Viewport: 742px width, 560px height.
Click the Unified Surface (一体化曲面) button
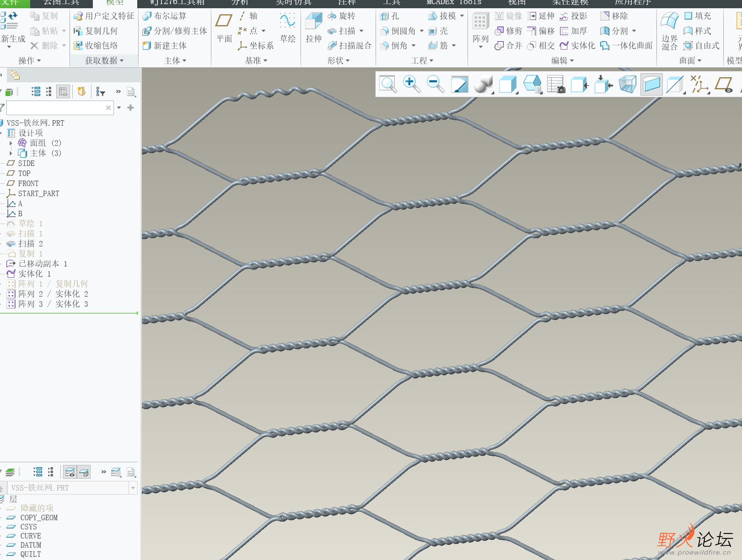coord(627,46)
